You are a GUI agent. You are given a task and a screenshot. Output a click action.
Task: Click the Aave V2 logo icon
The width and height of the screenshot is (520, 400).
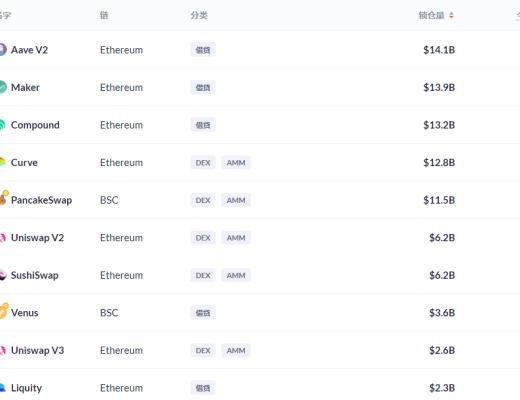coord(3,50)
